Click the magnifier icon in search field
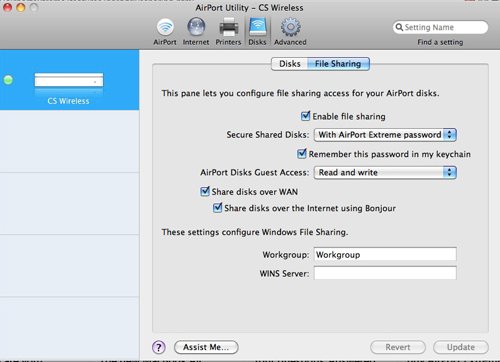Image resolution: width=500 pixels, height=362 pixels. 399,27
